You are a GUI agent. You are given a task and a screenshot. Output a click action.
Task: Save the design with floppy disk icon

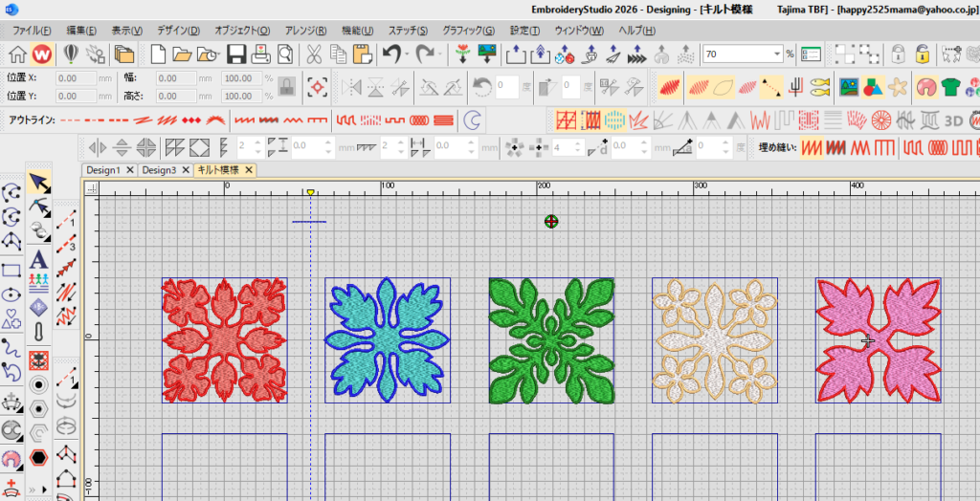coord(235,54)
